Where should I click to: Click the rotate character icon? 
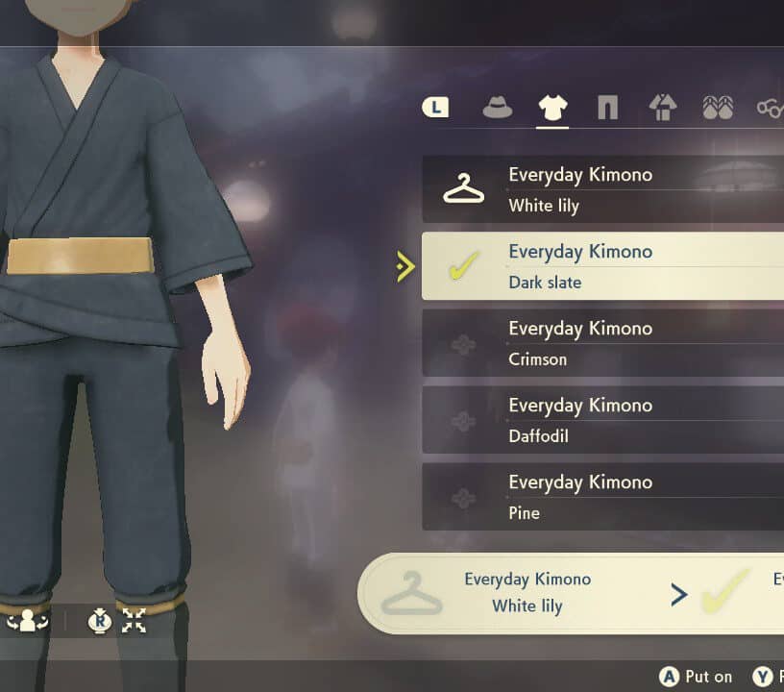click(x=28, y=621)
